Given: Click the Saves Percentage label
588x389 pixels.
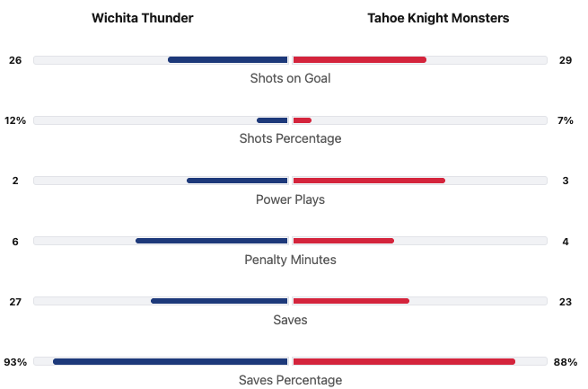Looking at the screenshot, I should [290, 380].
